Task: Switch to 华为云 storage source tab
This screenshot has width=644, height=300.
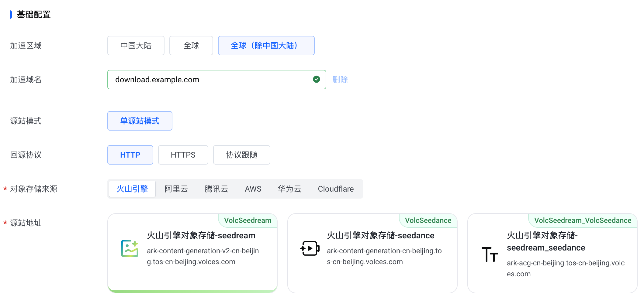Action: click(289, 189)
